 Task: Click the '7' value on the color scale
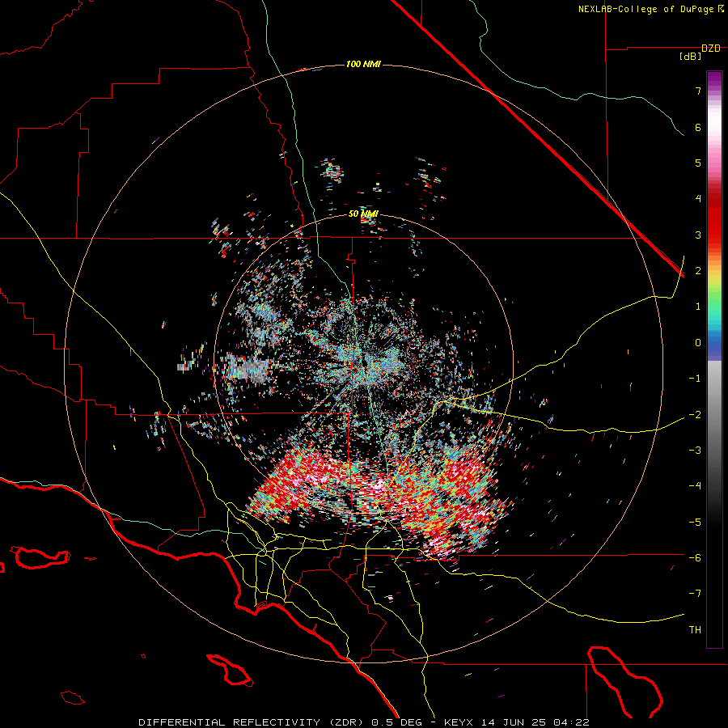pos(698,91)
